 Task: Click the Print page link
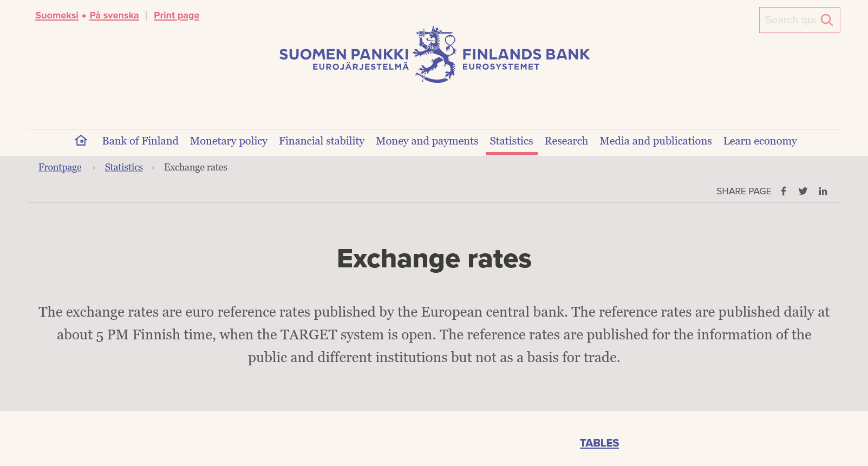[177, 16]
